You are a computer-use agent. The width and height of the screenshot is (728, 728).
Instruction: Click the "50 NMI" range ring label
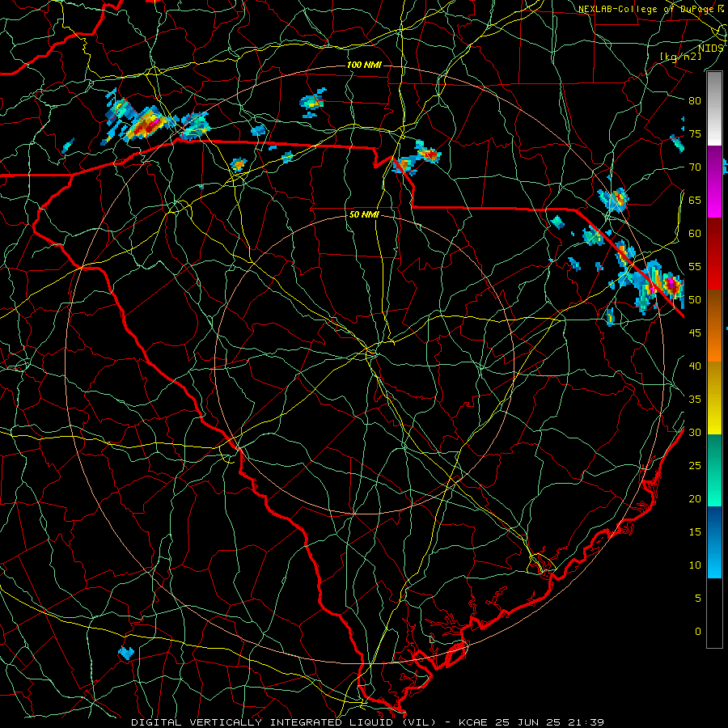(365, 214)
